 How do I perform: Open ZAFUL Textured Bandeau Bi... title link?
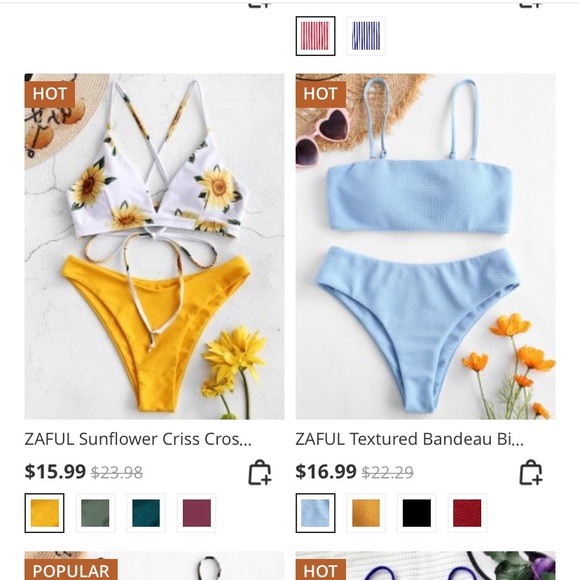click(409, 439)
